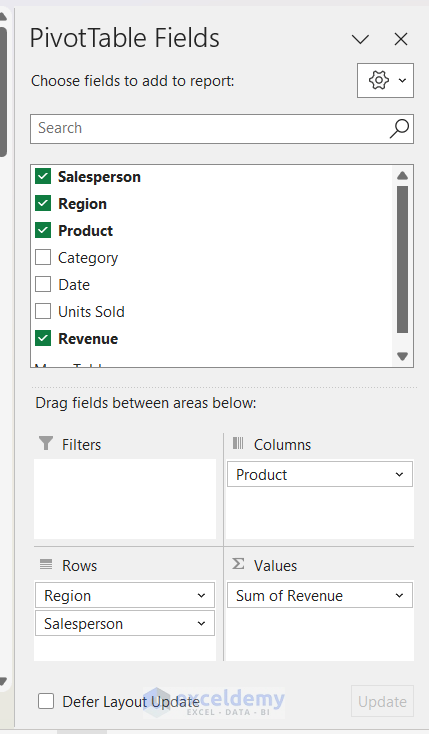Click the search magnifier icon
This screenshot has height=734, width=429.
[x=399, y=129]
